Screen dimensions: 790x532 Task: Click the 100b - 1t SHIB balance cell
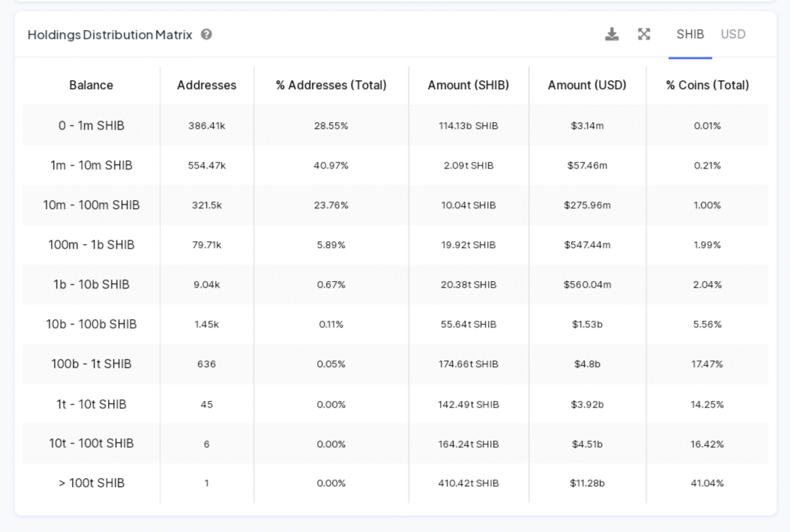coord(91,364)
